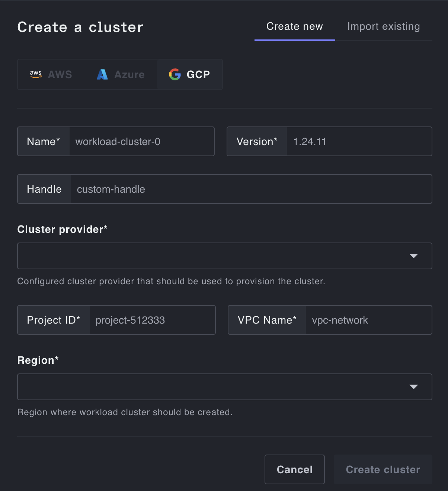Open the Region dropdown arrow

coord(414,387)
